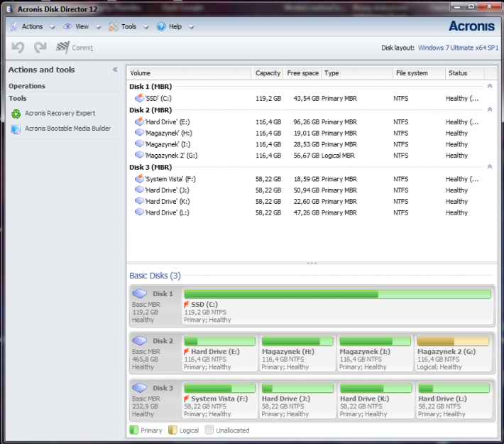Viewport: 504px width, 444px height.
Task: Click the Commit button label
Action: pos(82,48)
